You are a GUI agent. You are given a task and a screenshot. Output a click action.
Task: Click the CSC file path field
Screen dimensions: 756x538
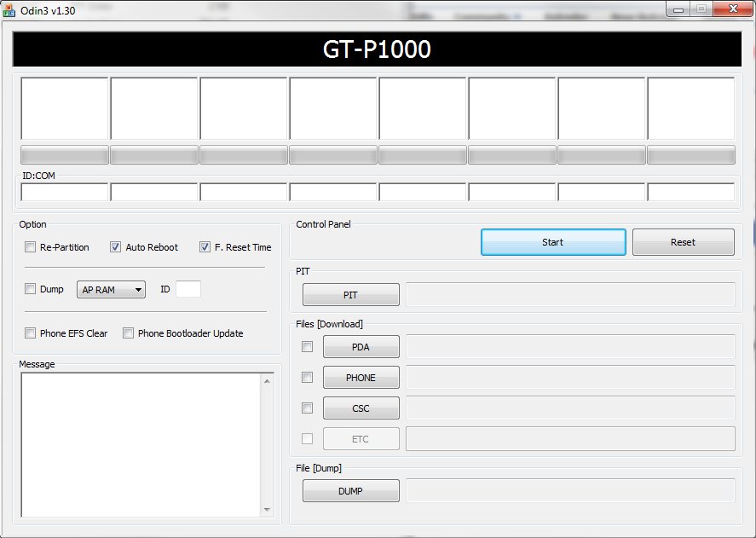(570, 408)
